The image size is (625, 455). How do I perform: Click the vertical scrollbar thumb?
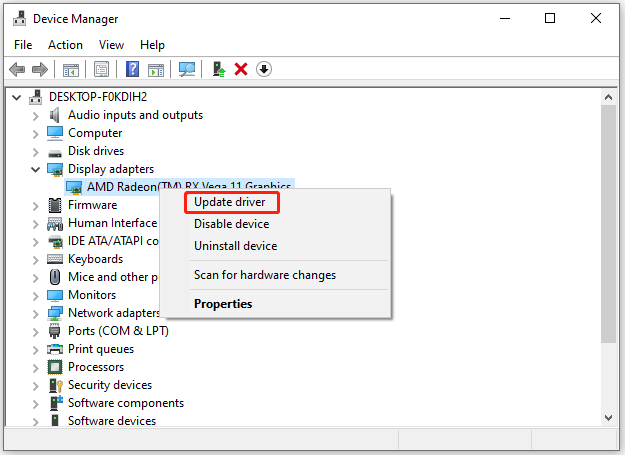[608, 224]
